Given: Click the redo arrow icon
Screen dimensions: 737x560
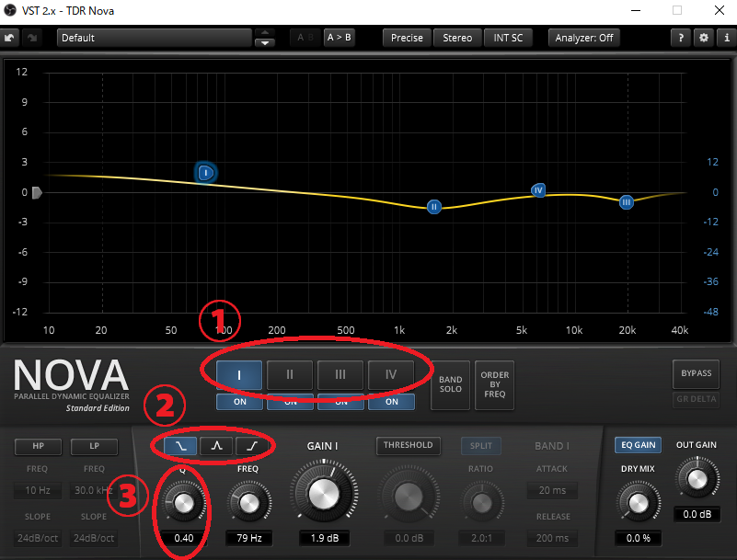Looking at the screenshot, I should [x=31, y=38].
